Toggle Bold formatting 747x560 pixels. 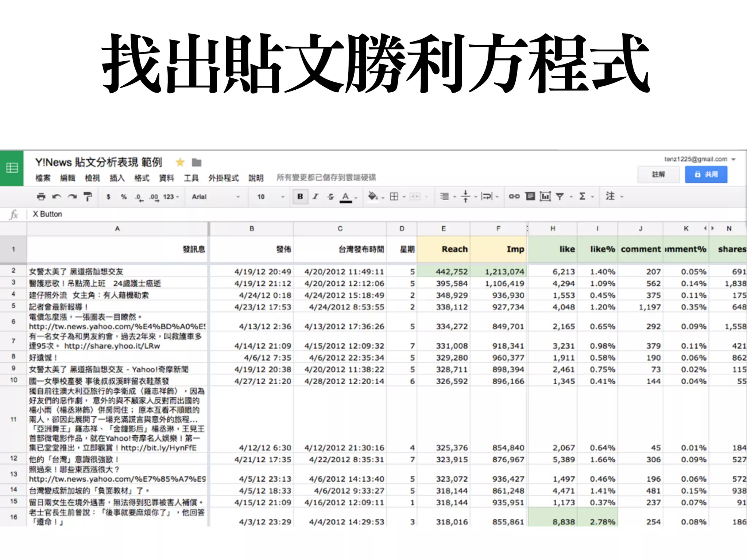point(300,197)
